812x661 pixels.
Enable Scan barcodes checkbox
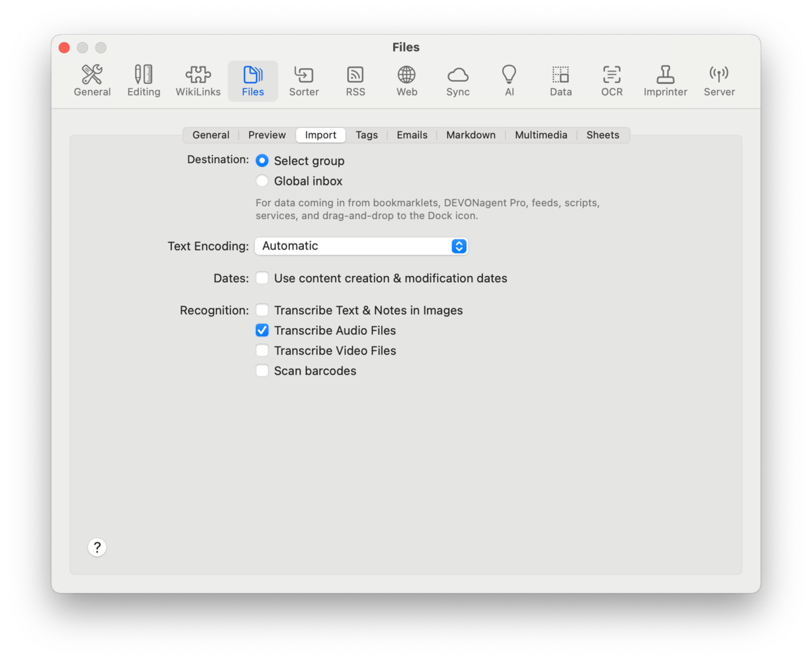262,371
